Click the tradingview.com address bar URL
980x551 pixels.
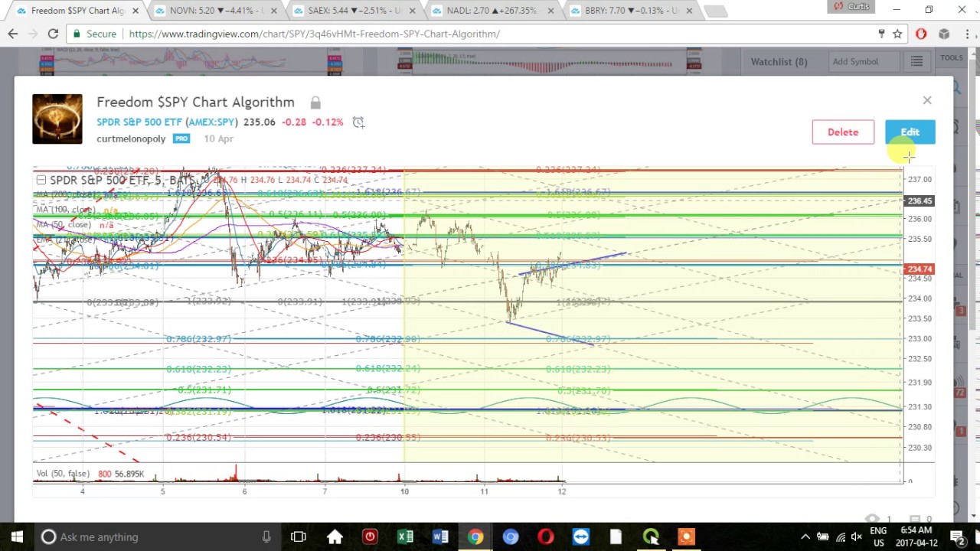click(x=314, y=34)
